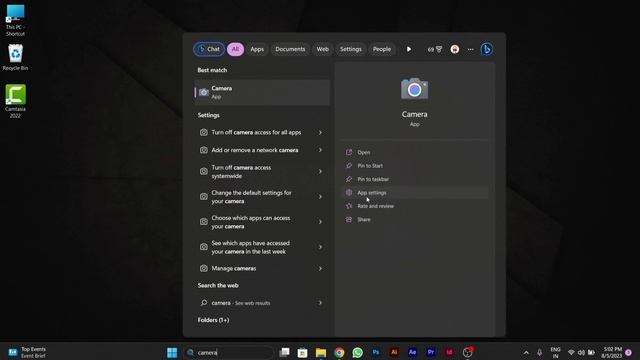Viewport: 640px width, 360px height.
Task: Open the Camtasia 2022 desktop icon
Action: [x=16, y=101]
